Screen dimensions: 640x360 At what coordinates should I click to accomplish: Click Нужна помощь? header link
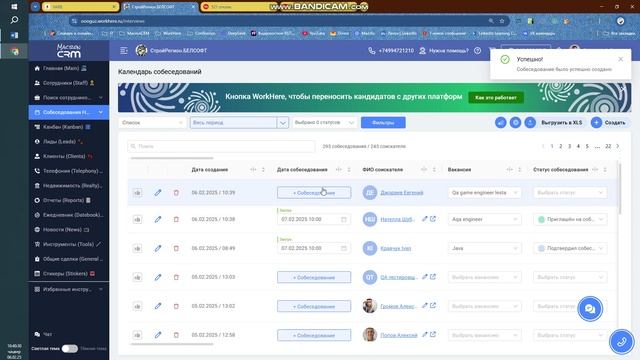[x=444, y=51]
